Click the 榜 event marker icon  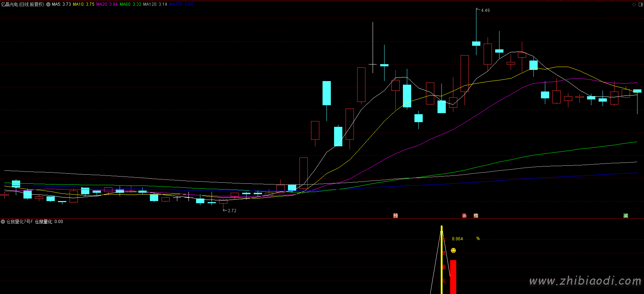[x=476, y=215]
